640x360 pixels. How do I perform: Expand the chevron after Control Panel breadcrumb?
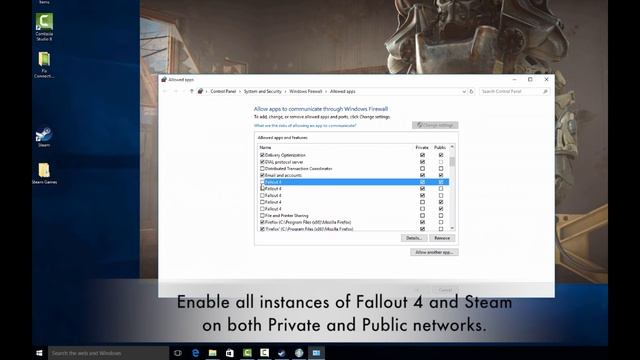pyautogui.click(x=240, y=91)
